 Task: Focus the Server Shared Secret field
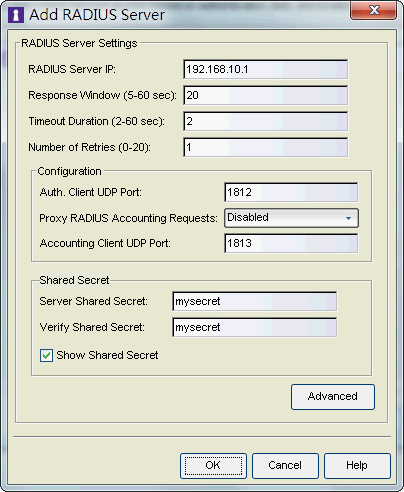(255, 301)
